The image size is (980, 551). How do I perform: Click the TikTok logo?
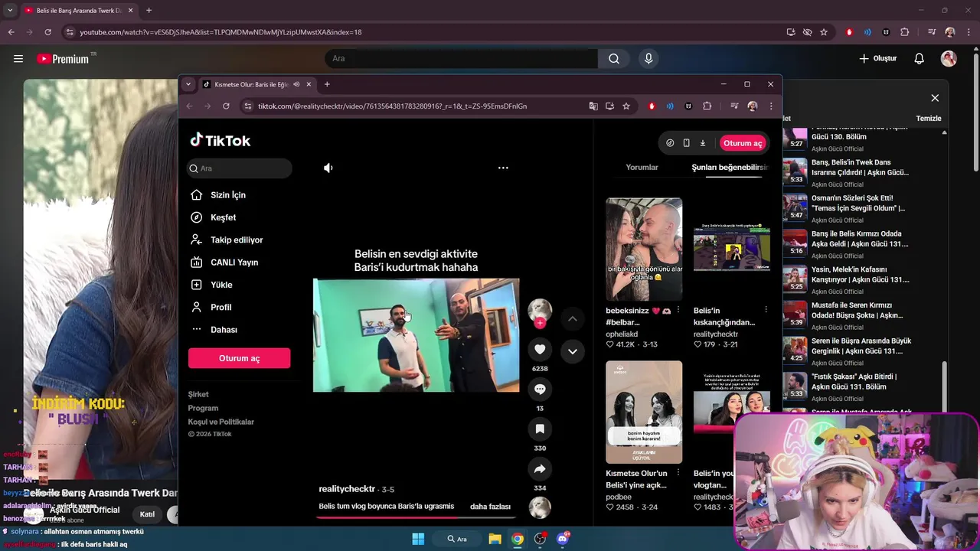pyautogui.click(x=220, y=140)
